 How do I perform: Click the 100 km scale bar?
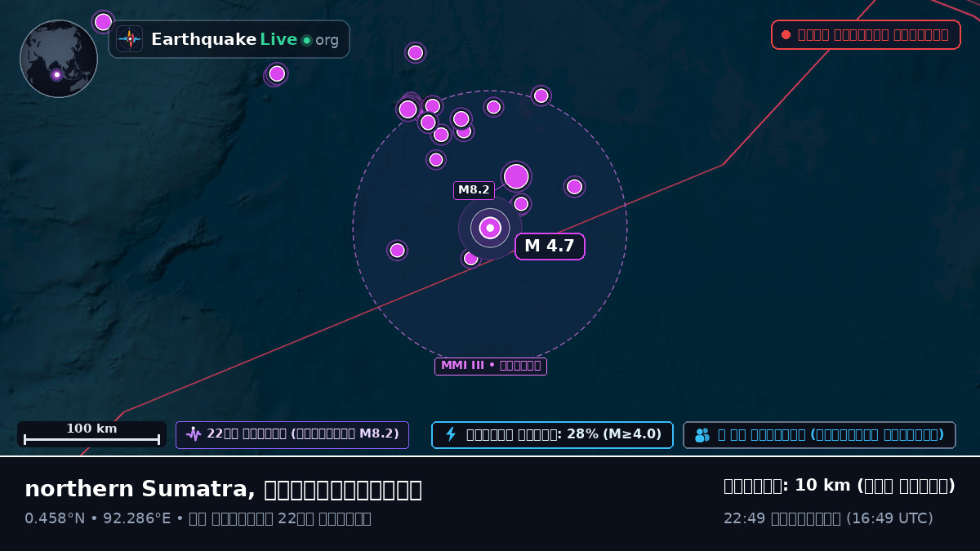tap(91, 434)
